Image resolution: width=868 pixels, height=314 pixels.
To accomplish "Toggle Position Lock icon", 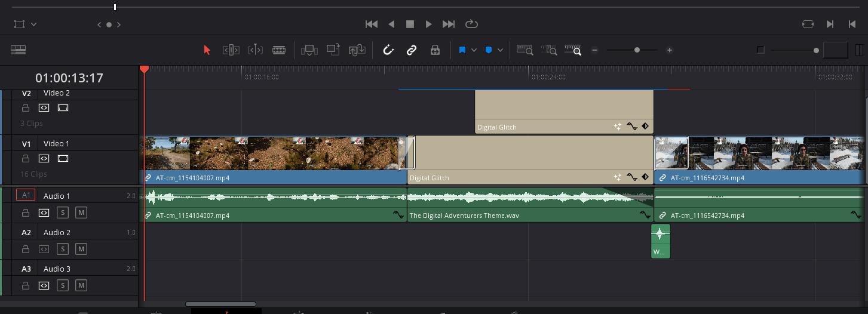I will point(435,50).
